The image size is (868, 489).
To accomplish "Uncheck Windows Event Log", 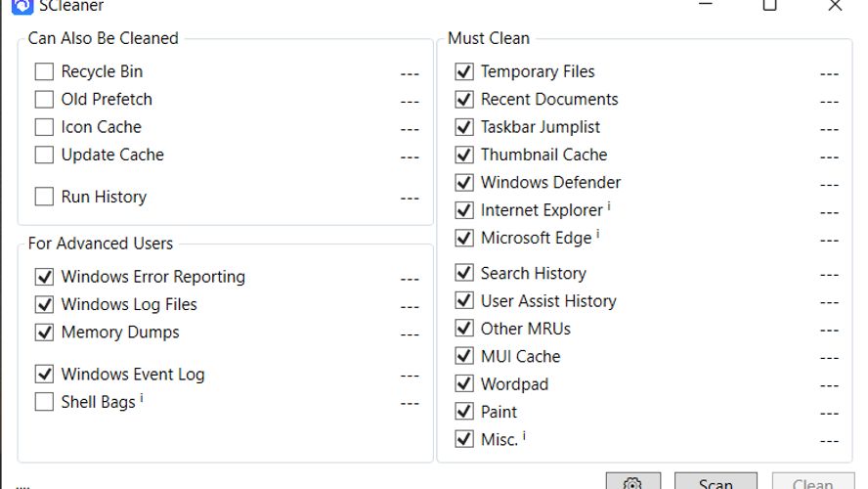I will 44,374.
